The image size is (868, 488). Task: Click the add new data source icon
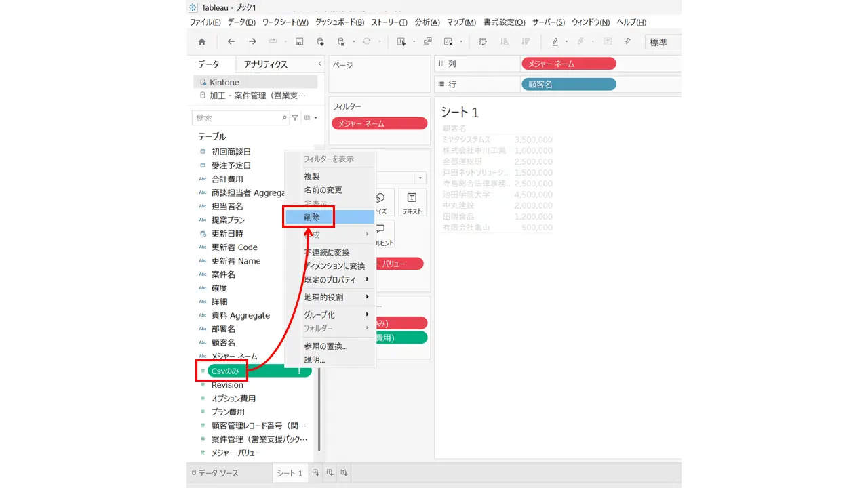[x=320, y=41]
